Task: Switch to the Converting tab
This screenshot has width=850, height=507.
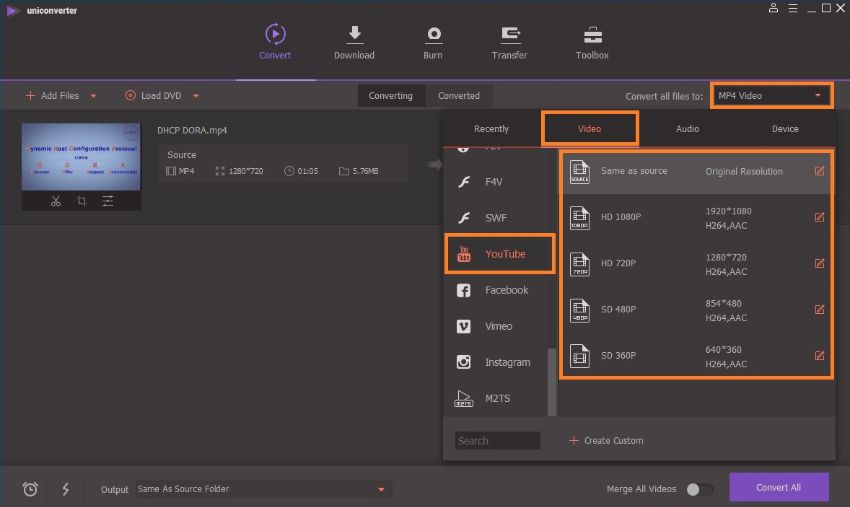Action: [x=391, y=96]
